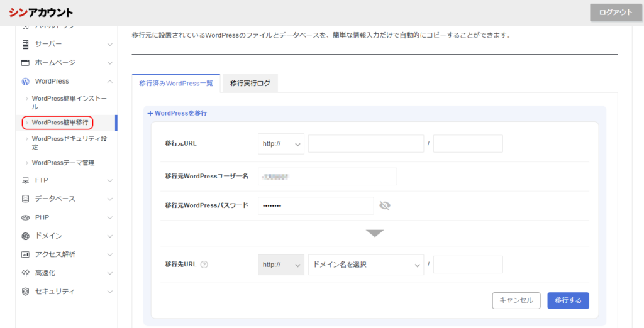The width and height of the screenshot is (644, 328).
Task: Open WordPressセキュリティ設定 menu item
Action: pyautogui.click(x=69, y=143)
